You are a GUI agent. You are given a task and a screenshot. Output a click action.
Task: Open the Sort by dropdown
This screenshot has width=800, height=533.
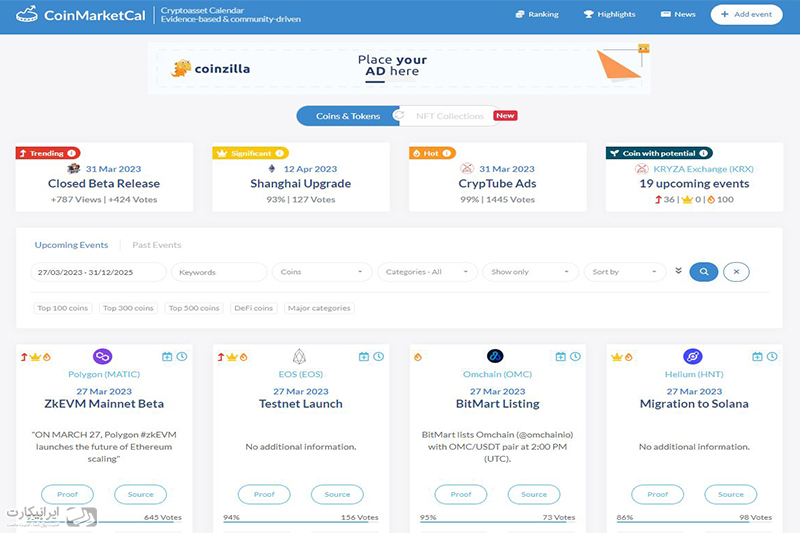[x=625, y=272]
